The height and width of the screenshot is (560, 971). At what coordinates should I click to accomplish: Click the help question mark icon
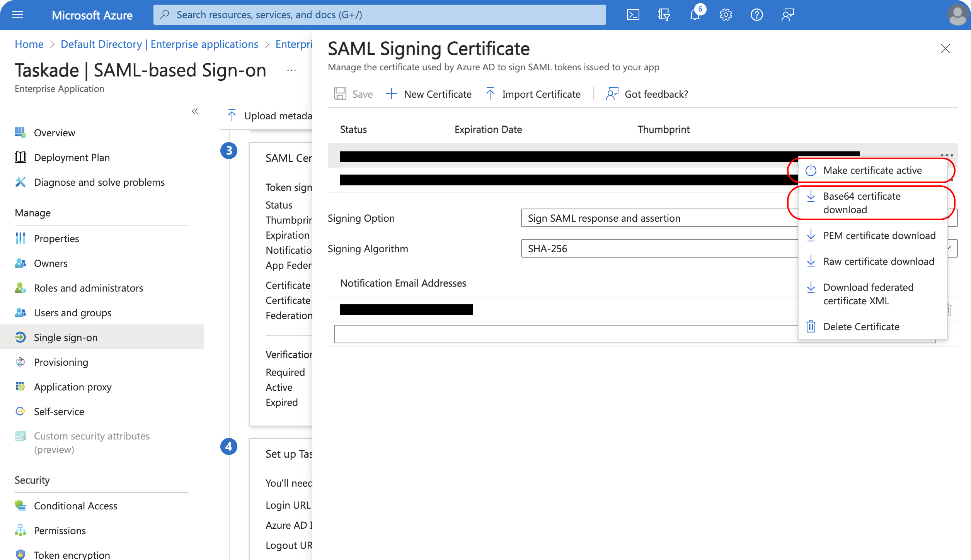(x=756, y=15)
